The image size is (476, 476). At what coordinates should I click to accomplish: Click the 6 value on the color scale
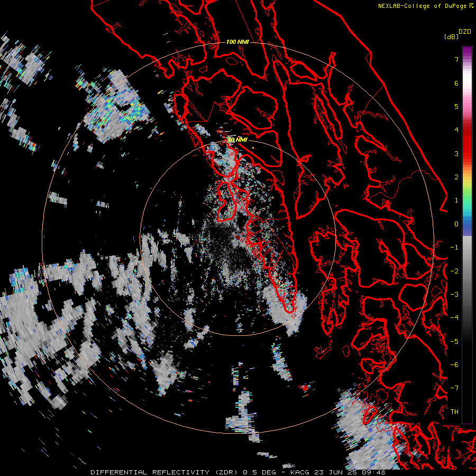[456, 83]
